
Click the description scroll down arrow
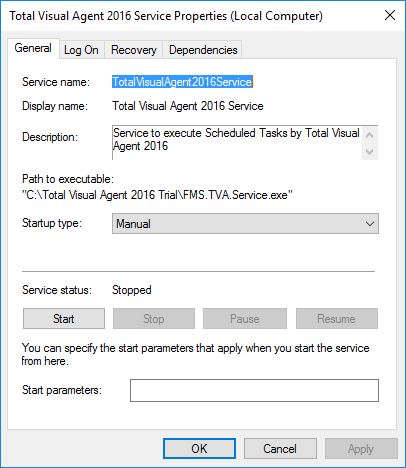369,151
